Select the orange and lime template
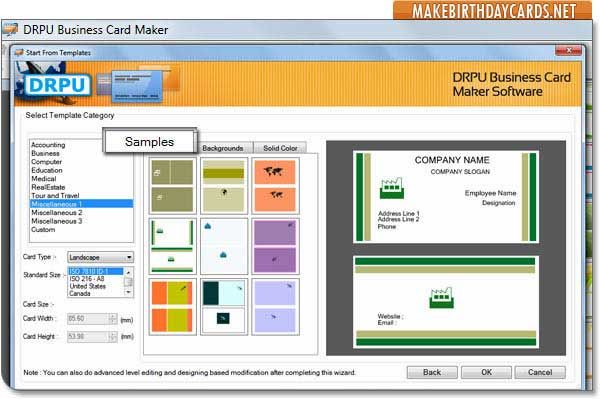This screenshot has height=399, width=600. click(x=172, y=307)
